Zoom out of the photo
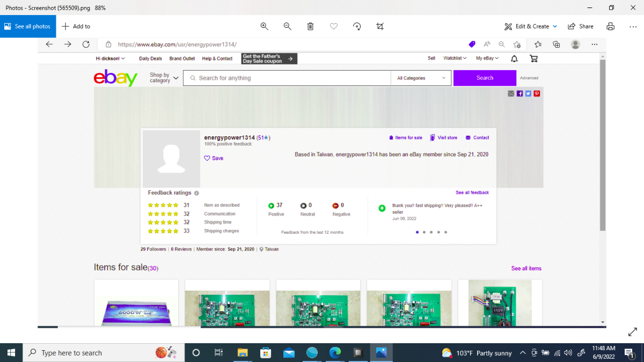This screenshot has width=644, height=362. pyautogui.click(x=287, y=26)
